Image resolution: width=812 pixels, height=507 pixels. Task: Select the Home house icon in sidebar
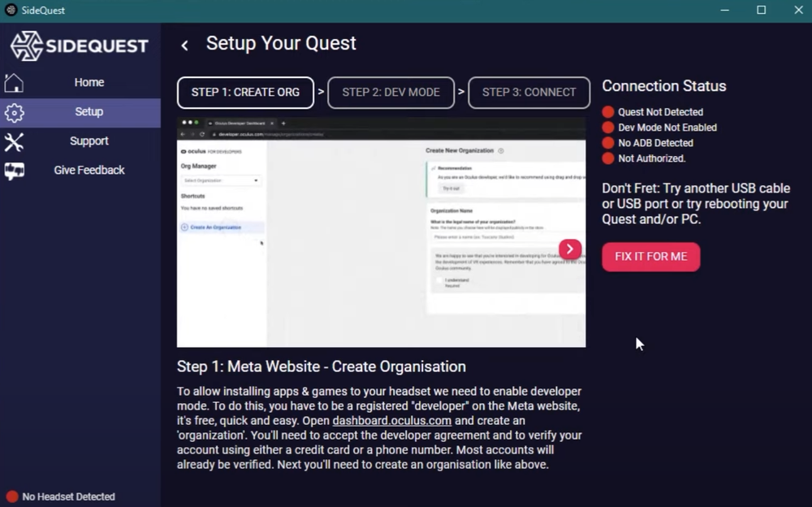click(15, 82)
